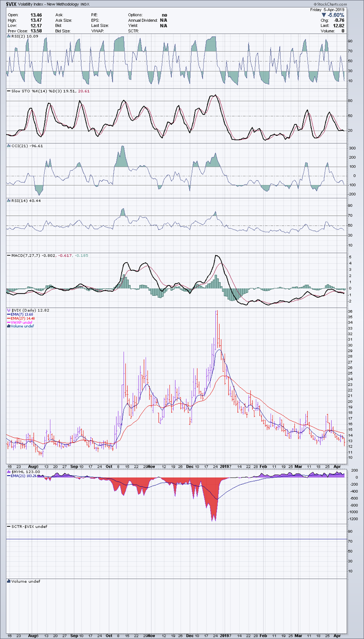Image resolution: width=364 pixels, height=639 pixels.
Task: Click the blue EMA(7) color line swatch
Action: point(8,315)
